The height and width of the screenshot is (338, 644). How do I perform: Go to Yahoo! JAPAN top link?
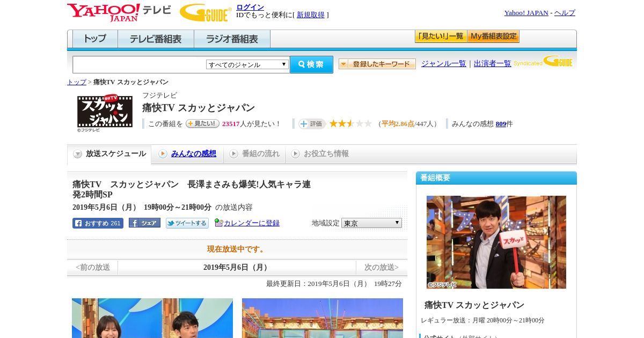click(526, 13)
